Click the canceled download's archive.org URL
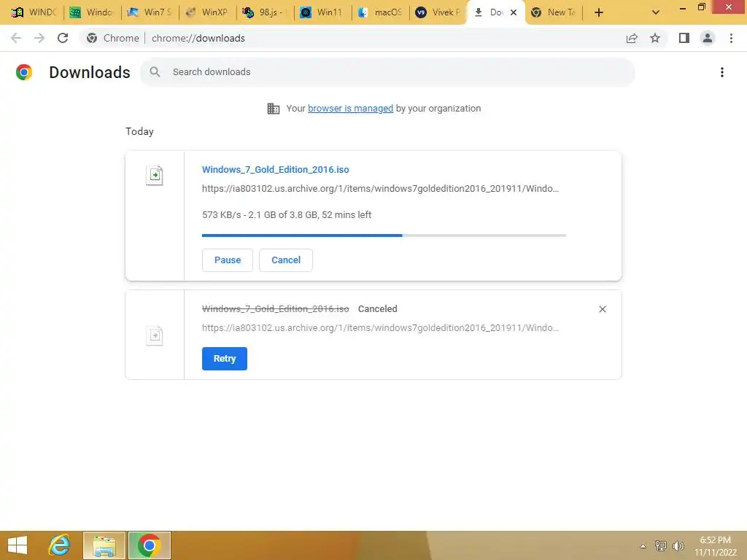The height and width of the screenshot is (560, 747). pyautogui.click(x=380, y=327)
